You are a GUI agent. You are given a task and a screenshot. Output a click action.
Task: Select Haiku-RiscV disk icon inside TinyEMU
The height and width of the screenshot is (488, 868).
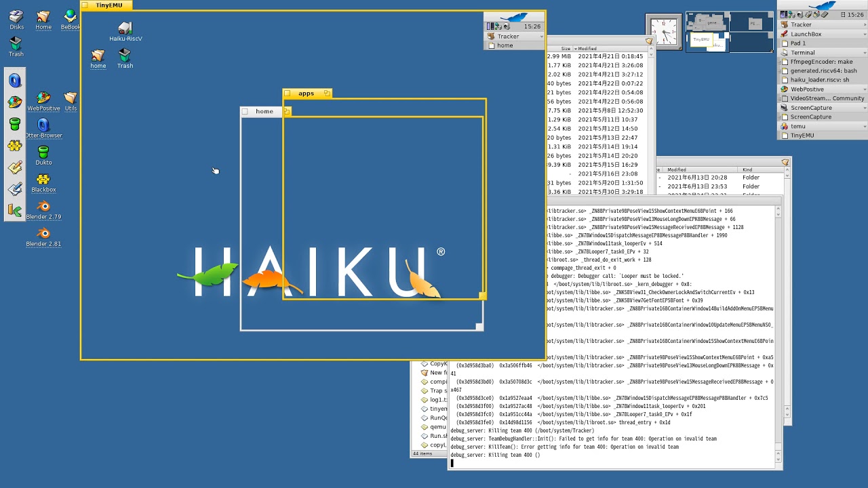click(x=125, y=31)
